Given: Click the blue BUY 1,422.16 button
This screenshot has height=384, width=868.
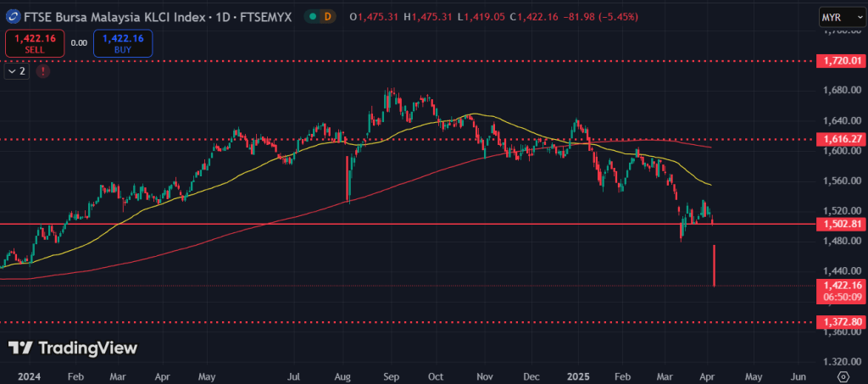Looking at the screenshot, I should coord(124,43).
